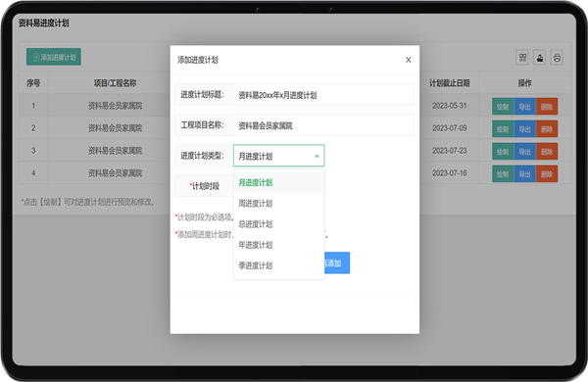Viewport: 588px width, 382px height.
Task: Click 资料易会员家属院 in row 4
Action: [115, 173]
